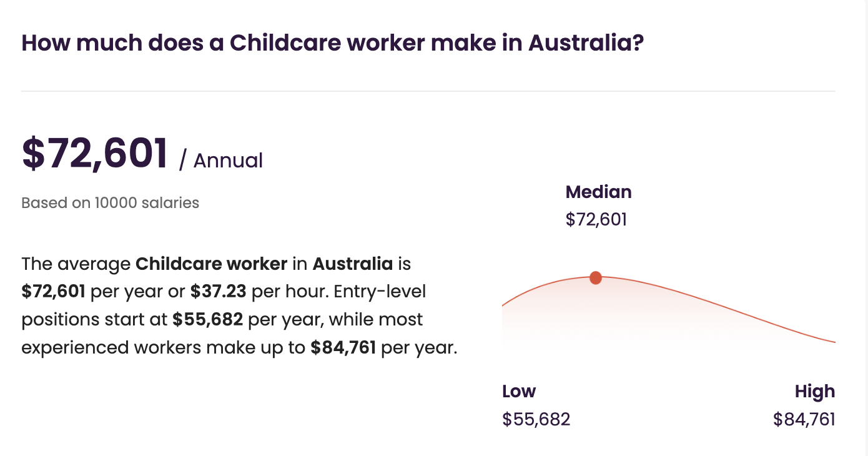The width and height of the screenshot is (868, 456).
Task: Click the red median dot on the curve
Action: [x=596, y=278]
